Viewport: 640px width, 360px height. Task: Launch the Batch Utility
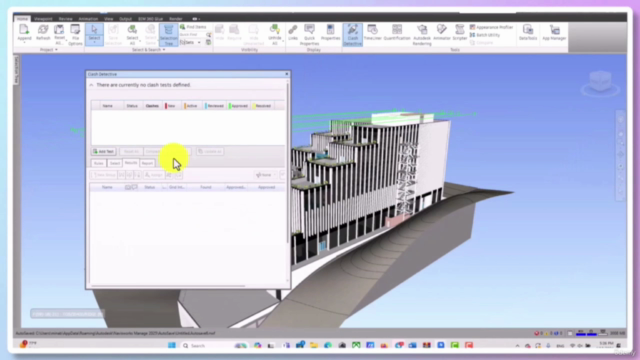pos(485,35)
